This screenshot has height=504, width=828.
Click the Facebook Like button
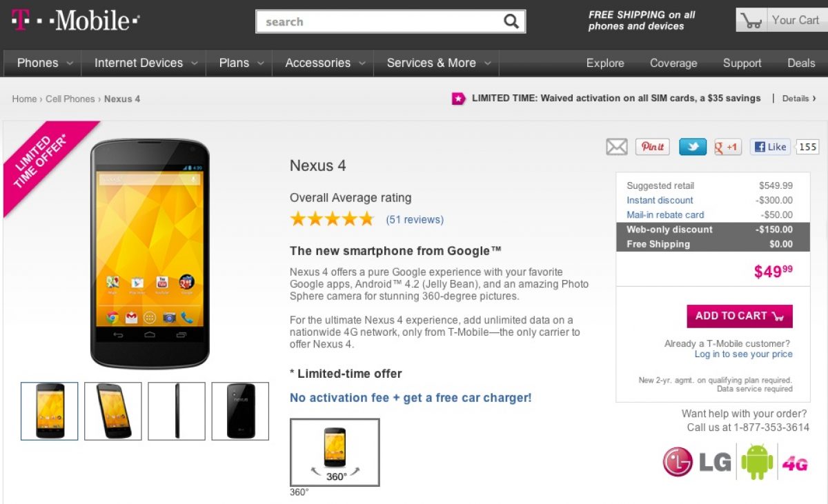[770, 147]
